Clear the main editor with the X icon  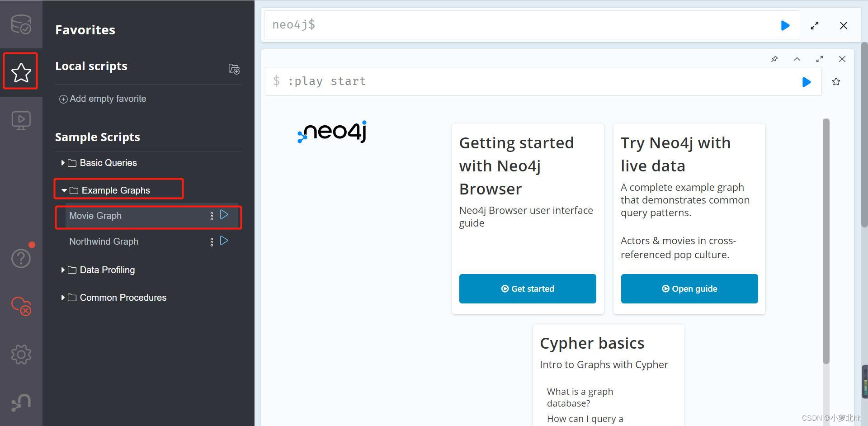(844, 25)
